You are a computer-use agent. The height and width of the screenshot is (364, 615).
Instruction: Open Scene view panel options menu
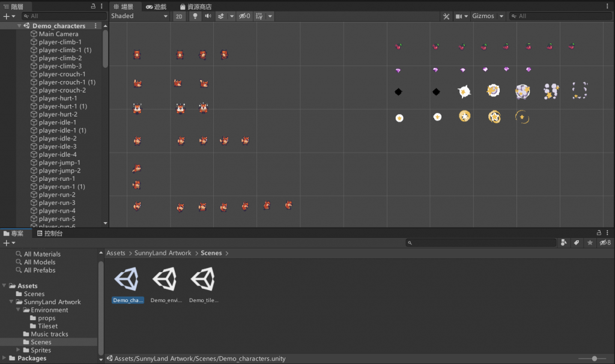pyautogui.click(x=607, y=6)
